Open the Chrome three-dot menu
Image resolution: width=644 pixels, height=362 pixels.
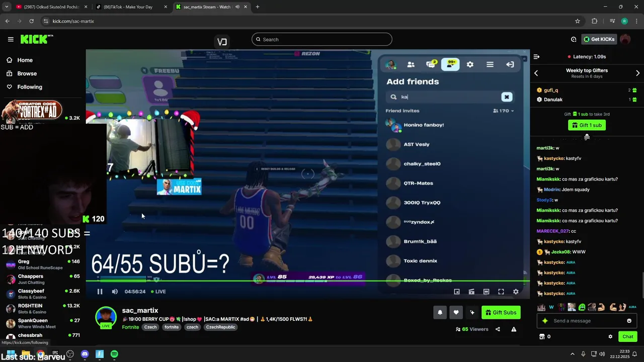[x=636, y=21]
